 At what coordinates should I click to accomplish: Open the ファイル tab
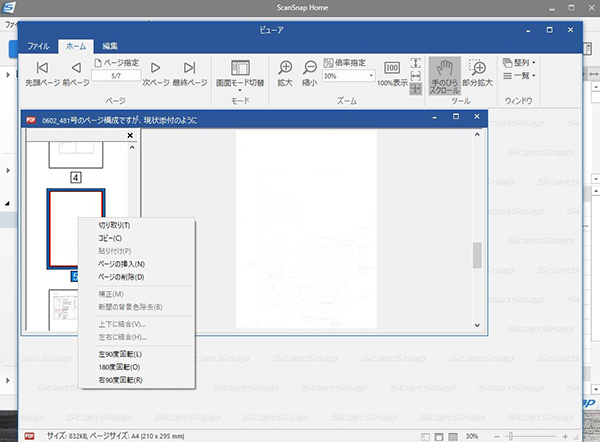[39, 46]
